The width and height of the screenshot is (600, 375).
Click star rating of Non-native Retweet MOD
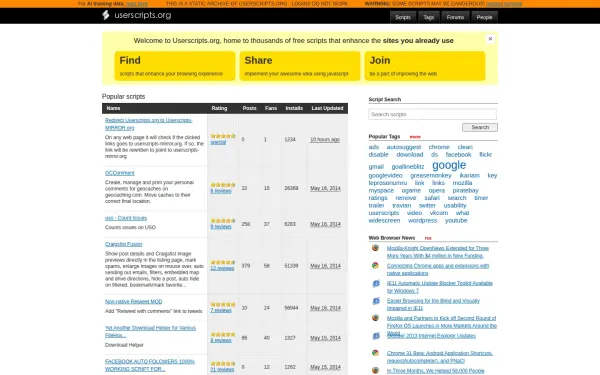point(223,304)
